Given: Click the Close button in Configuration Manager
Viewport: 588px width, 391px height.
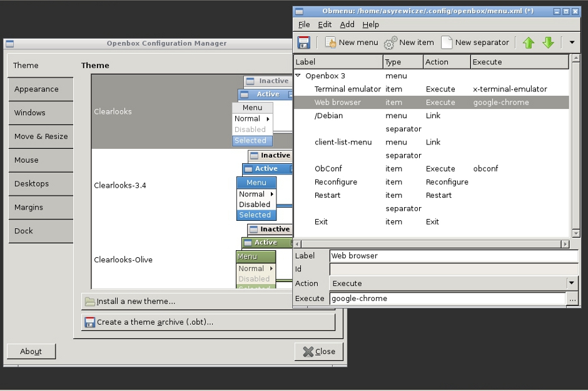Looking at the screenshot, I should coord(319,351).
